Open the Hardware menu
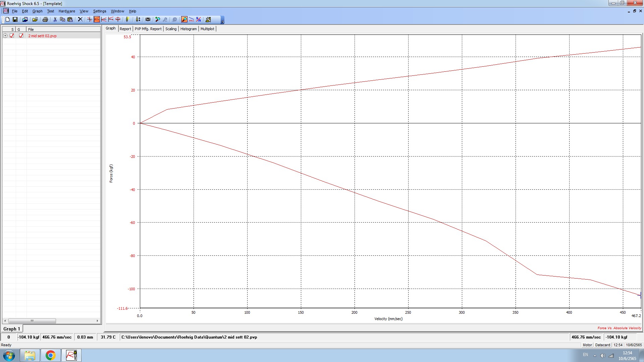Viewport: 644px width, 362px height. pos(67,11)
